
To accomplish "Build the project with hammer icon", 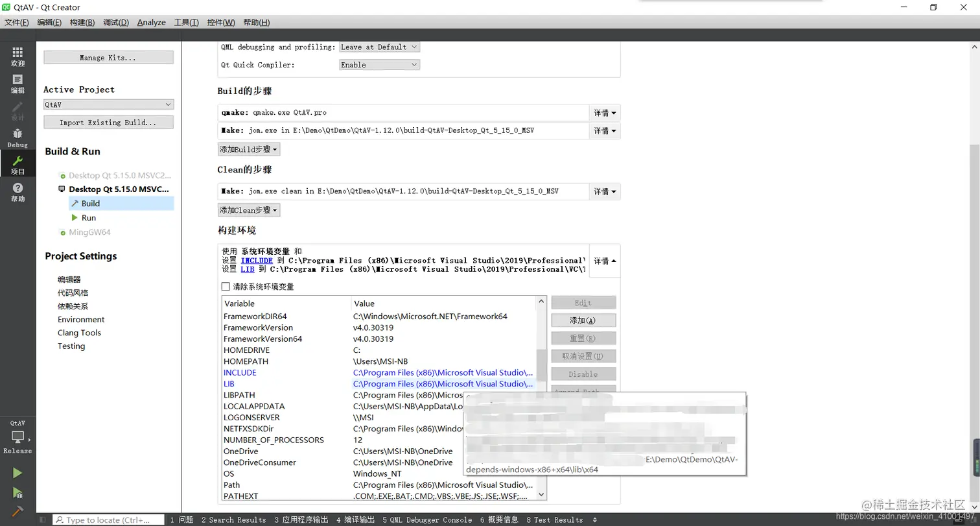I will click(x=17, y=512).
